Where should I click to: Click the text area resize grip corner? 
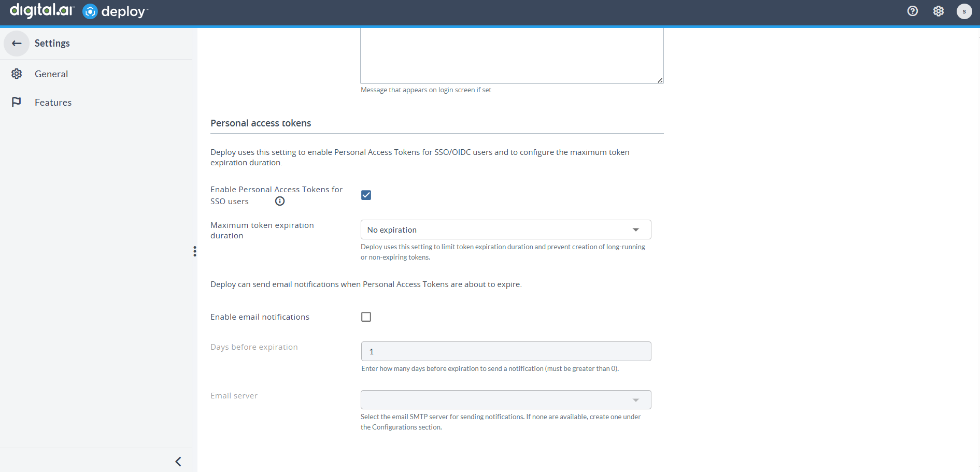pos(660,80)
